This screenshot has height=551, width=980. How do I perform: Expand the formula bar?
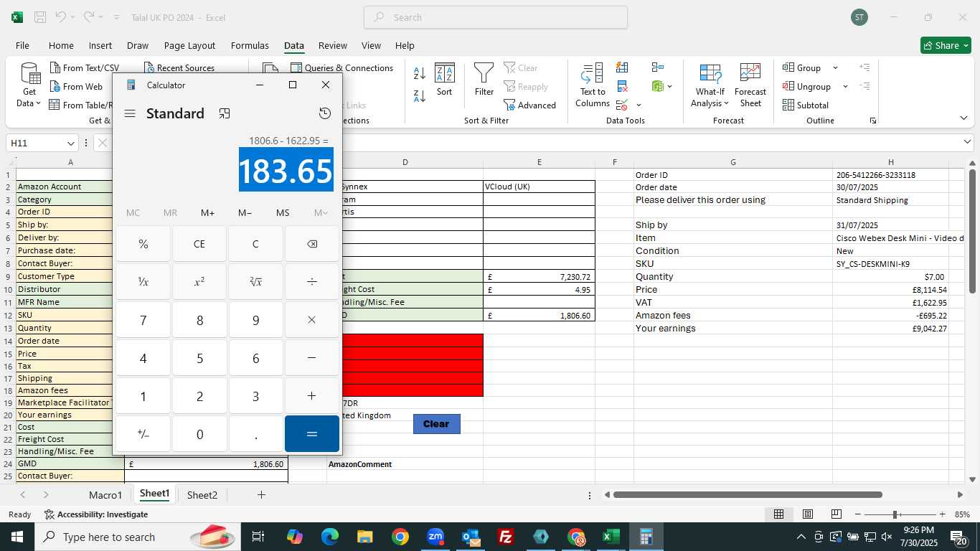[x=968, y=143]
